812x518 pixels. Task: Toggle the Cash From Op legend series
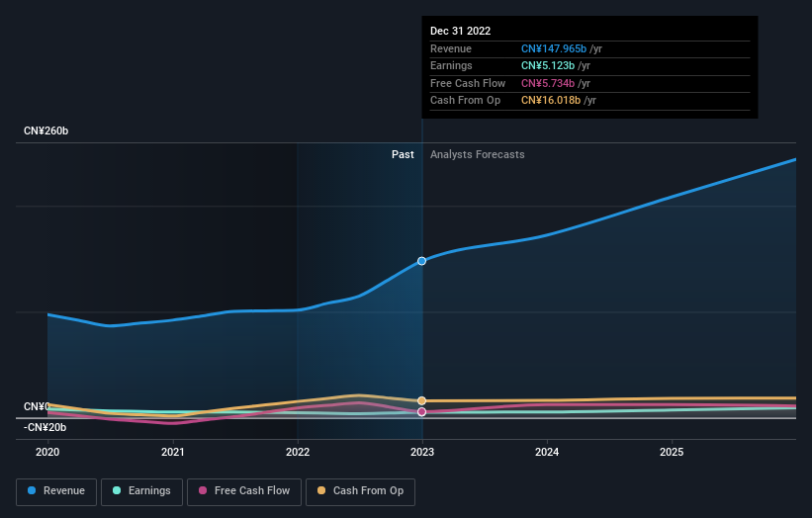360,491
